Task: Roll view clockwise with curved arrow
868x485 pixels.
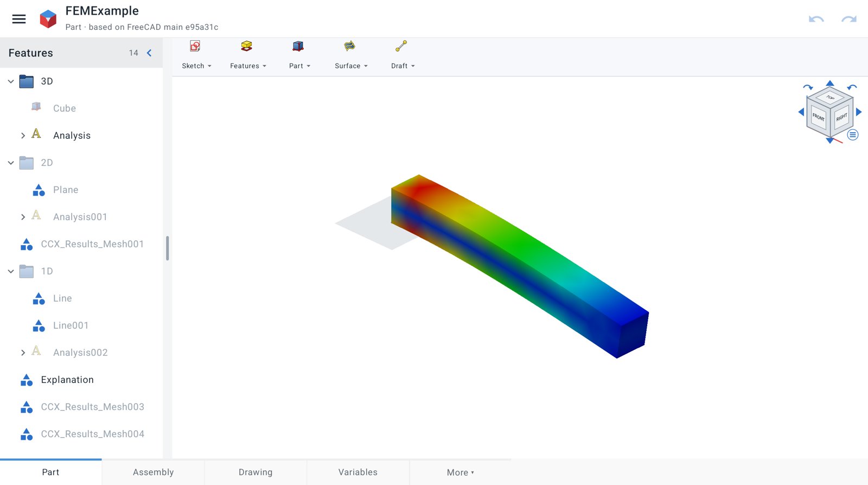Action: pos(808,87)
